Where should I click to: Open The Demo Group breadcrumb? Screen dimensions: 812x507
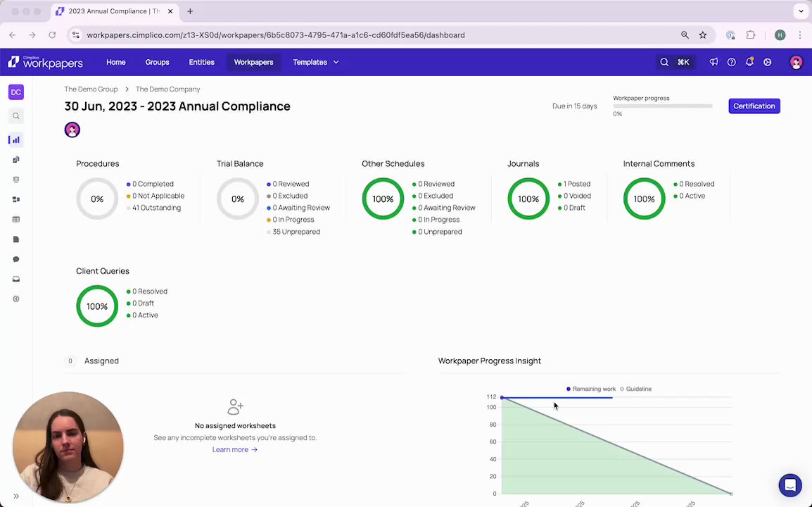pos(91,89)
